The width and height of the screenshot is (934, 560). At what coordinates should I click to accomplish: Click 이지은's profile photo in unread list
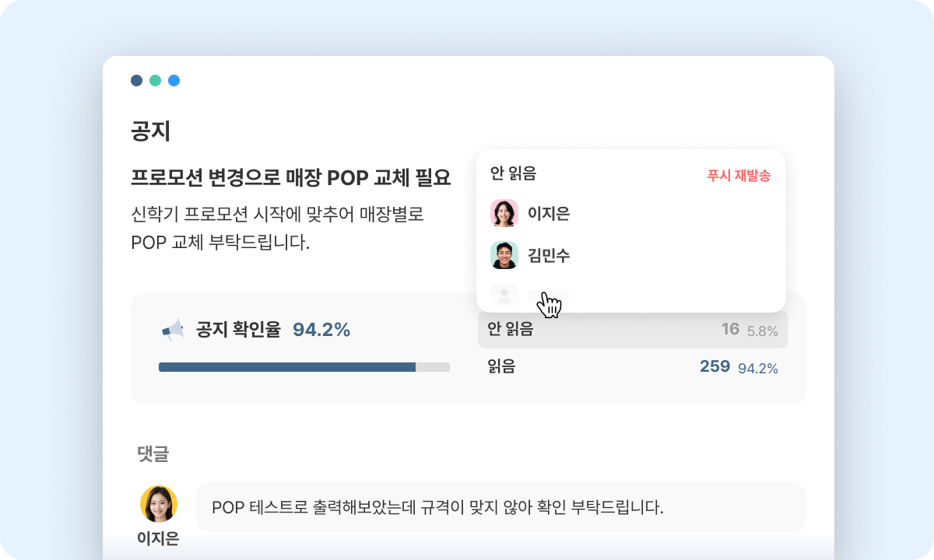[504, 214]
